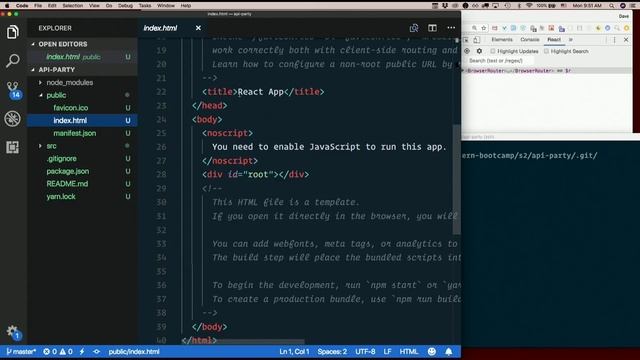Collapse the API-PARTY section
The height and width of the screenshot is (360, 640).
click(33, 69)
